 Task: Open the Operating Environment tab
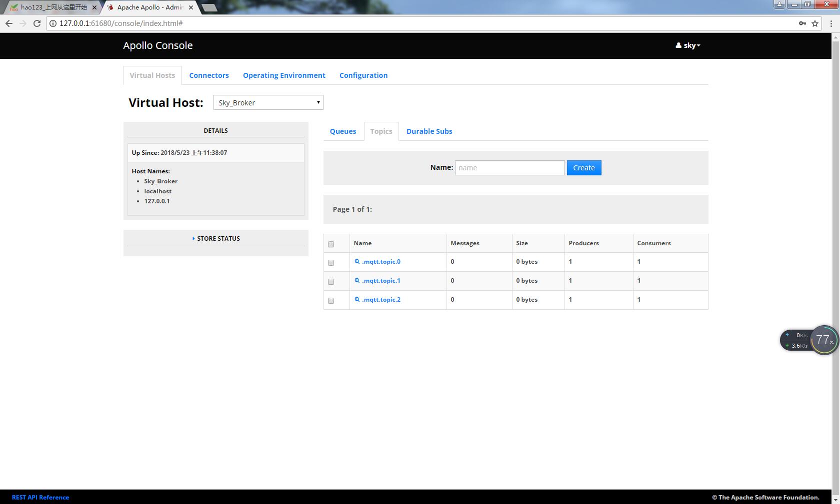(x=284, y=75)
